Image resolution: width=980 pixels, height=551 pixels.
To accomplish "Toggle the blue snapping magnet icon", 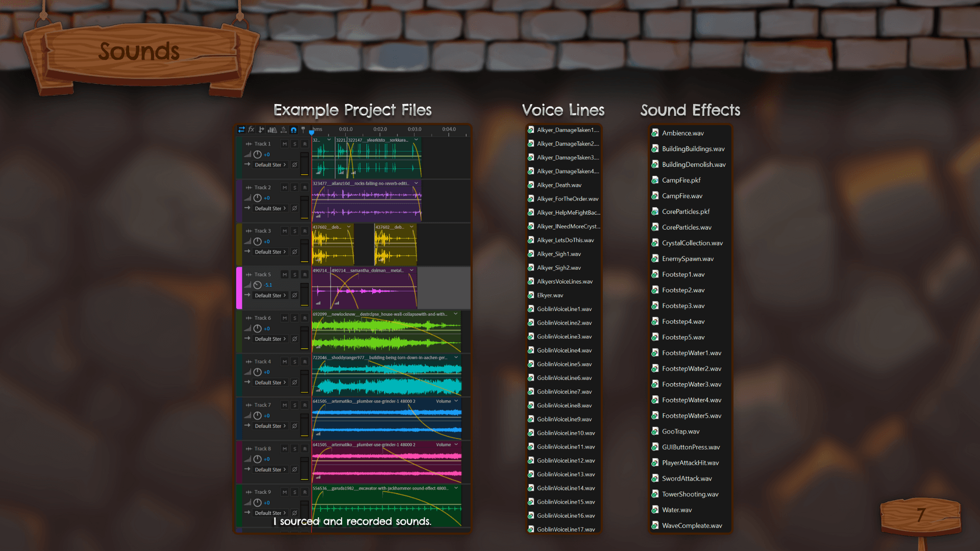I will click(x=293, y=130).
